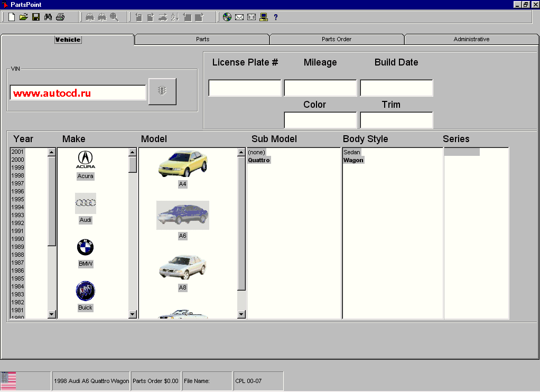540x392 pixels.
Task: Click "1998 Audi A6 Quattro Wagon" status text
Action: (91, 381)
